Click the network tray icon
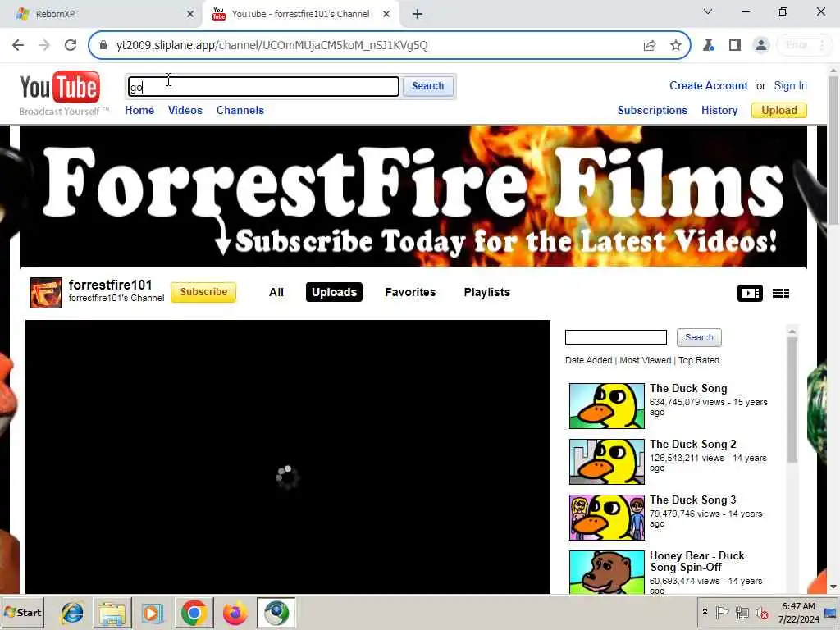840x630 pixels. [742, 612]
